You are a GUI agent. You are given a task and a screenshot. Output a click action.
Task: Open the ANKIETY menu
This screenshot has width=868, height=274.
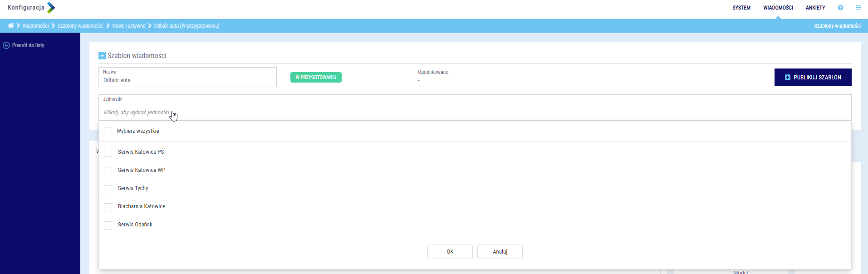[815, 8]
